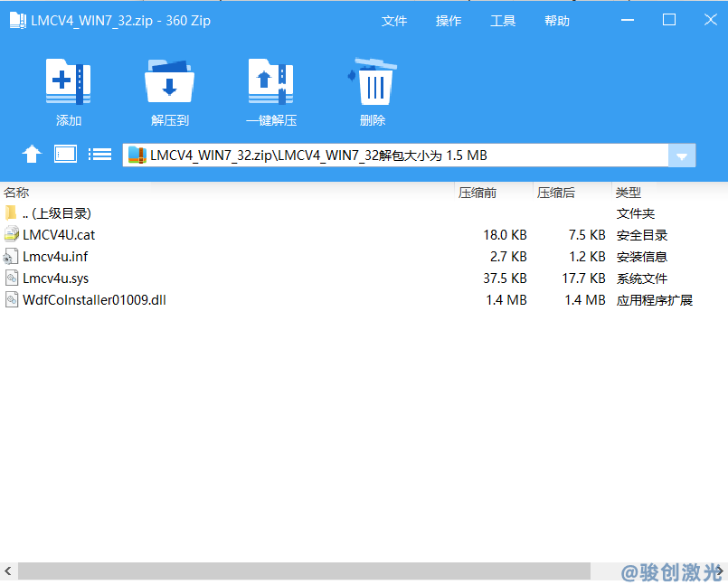
Task: Click the LMCV4U.cat file icon
Action: [x=12, y=234]
